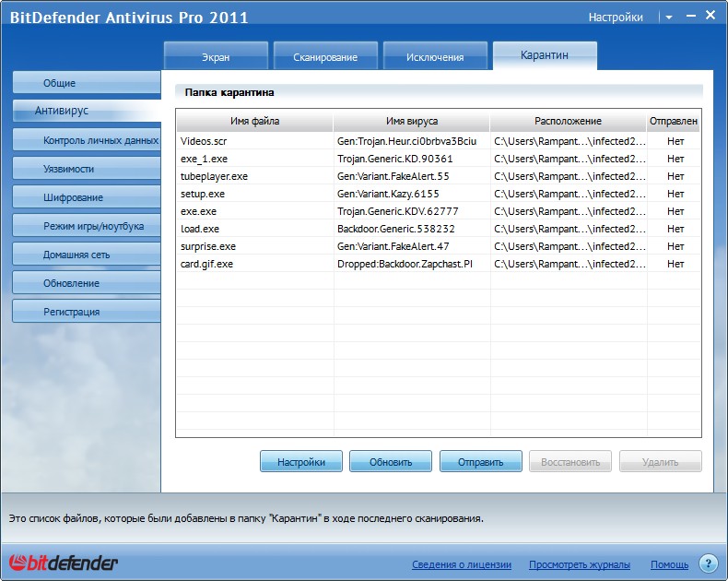Click virus name Backdoor.Generic.538232
Image resolution: width=728 pixels, height=581 pixels.
tap(396, 229)
